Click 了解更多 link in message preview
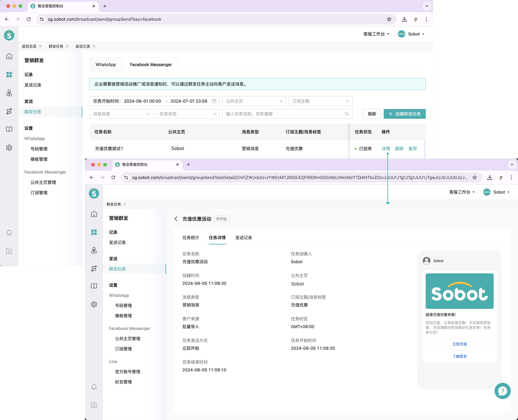 [x=459, y=356]
